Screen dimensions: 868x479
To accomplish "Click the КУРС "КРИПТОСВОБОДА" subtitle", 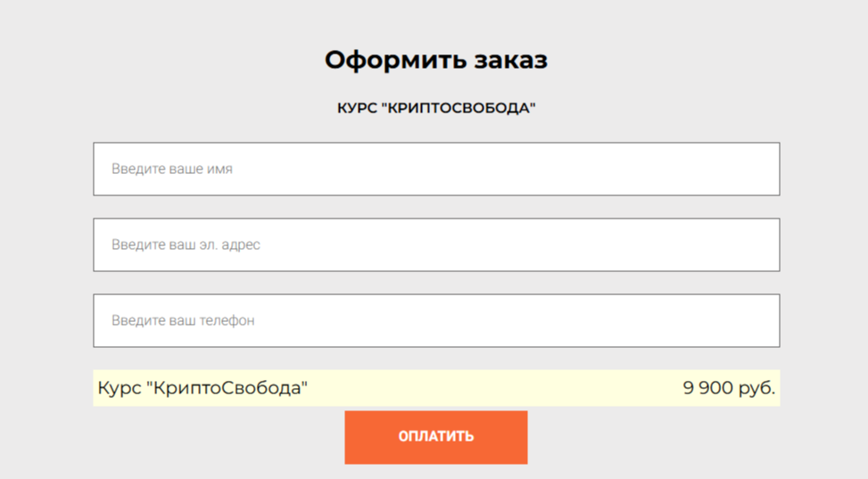I will (435, 108).
